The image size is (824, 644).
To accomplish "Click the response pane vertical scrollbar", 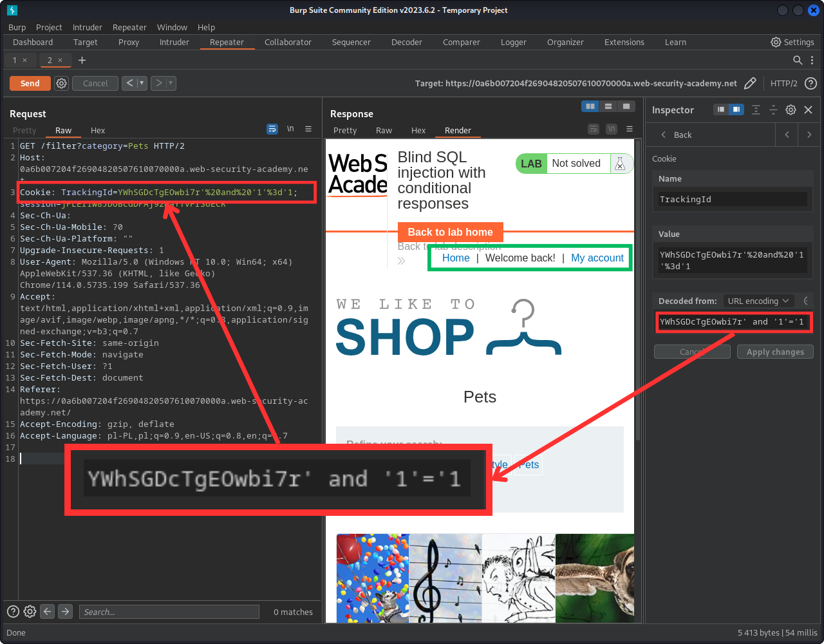I will coord(638,290).
